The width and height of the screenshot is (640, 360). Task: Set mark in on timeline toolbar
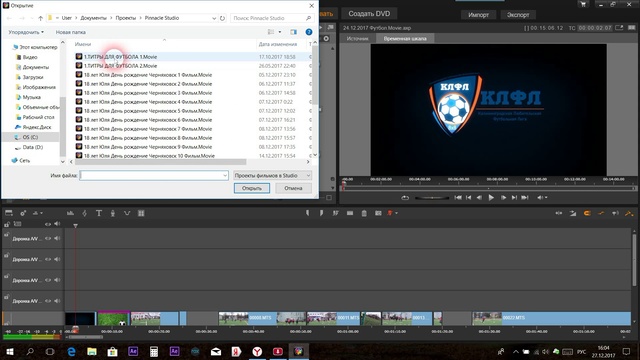tap(307, 213)
